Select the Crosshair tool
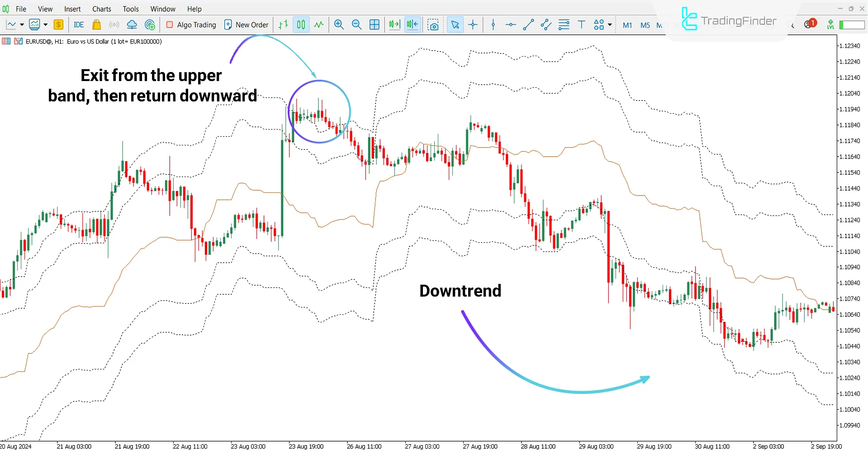 [x=473, y=24]
